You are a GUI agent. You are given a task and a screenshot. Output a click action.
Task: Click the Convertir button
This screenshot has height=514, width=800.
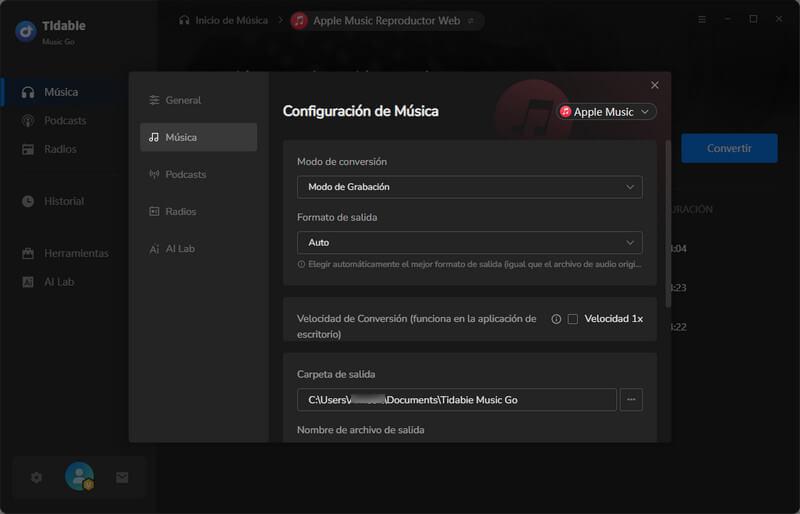point(729,148)
